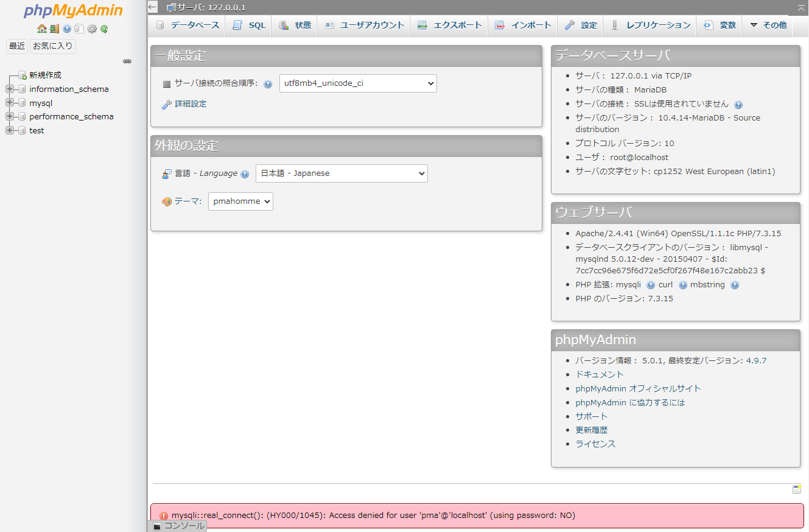Click help icon next to mbstring extension
The width and height of the screenshot is (809, 532).
coord(735,285)
